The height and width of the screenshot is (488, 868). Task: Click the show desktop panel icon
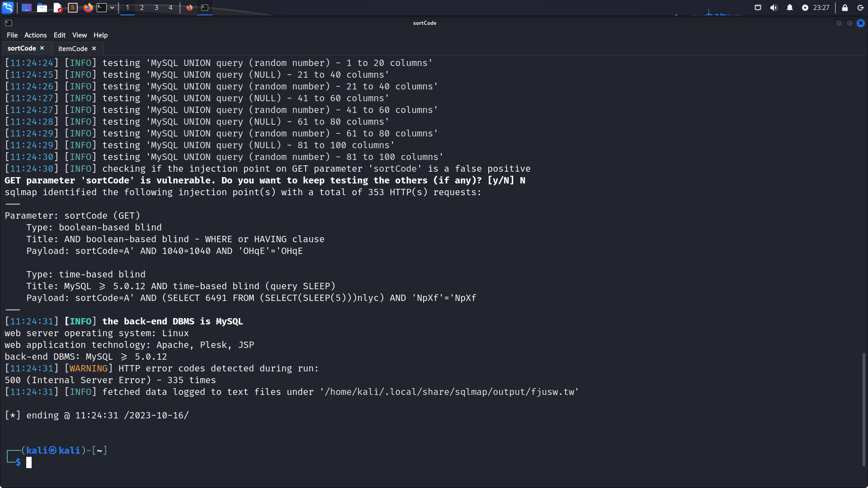[27, 8]
